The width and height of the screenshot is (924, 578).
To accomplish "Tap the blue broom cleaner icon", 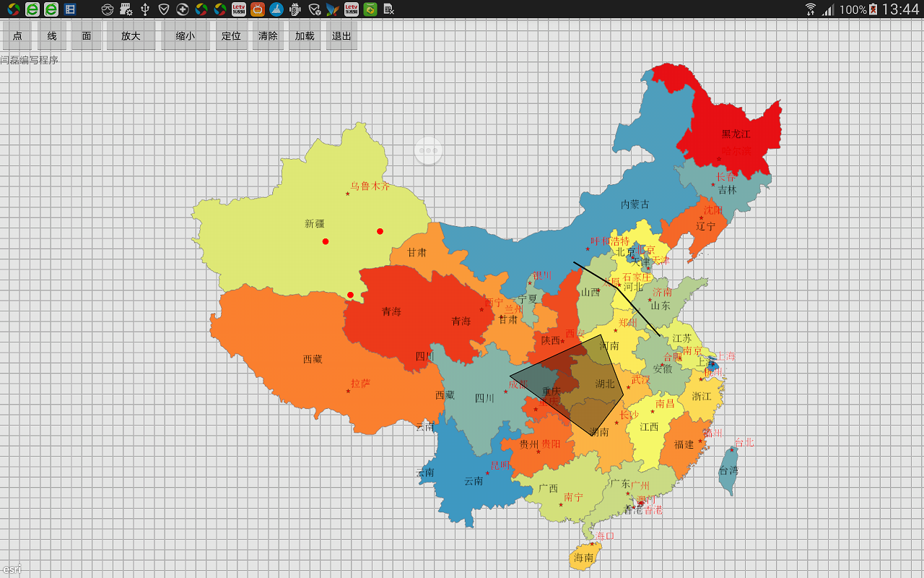I will coord(276,9).
